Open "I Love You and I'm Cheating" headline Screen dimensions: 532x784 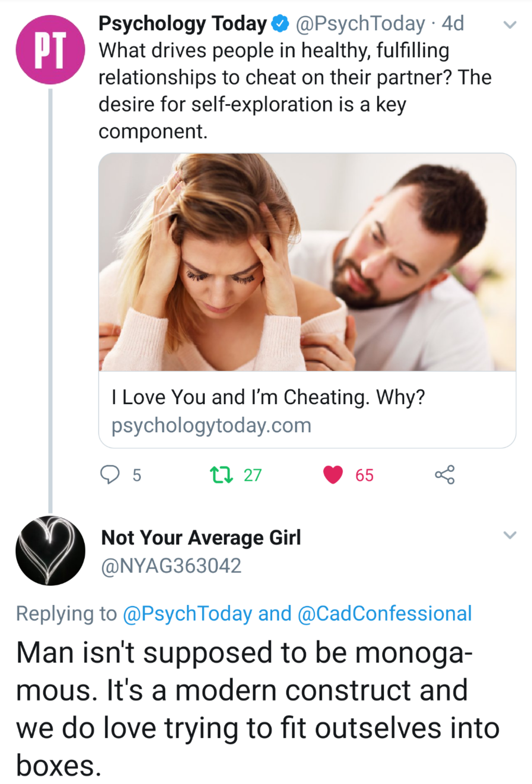pos(268,397)
